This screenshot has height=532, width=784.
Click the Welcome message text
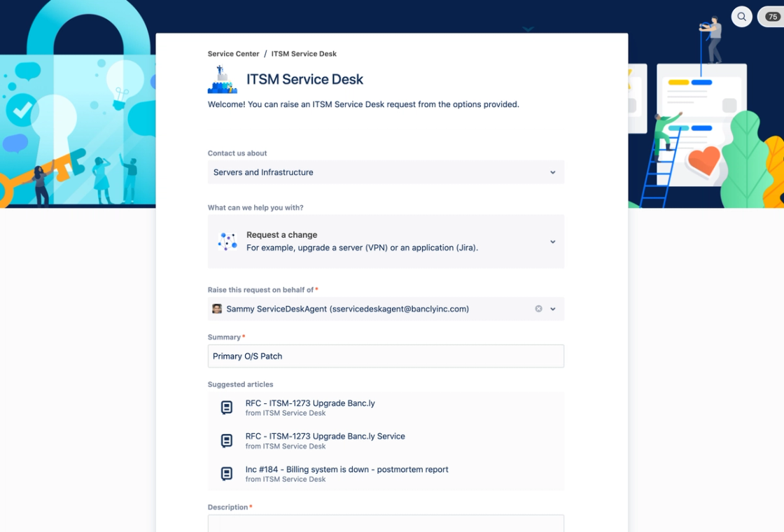363,104
